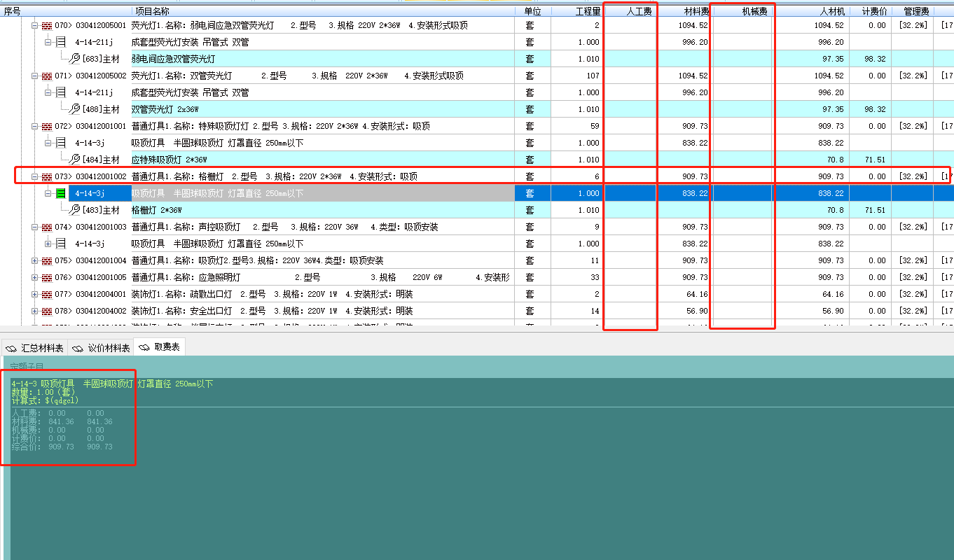This screenshot has width=954, height=560.
Task: Click the 计费价 column header
Action: click(870, 11)
